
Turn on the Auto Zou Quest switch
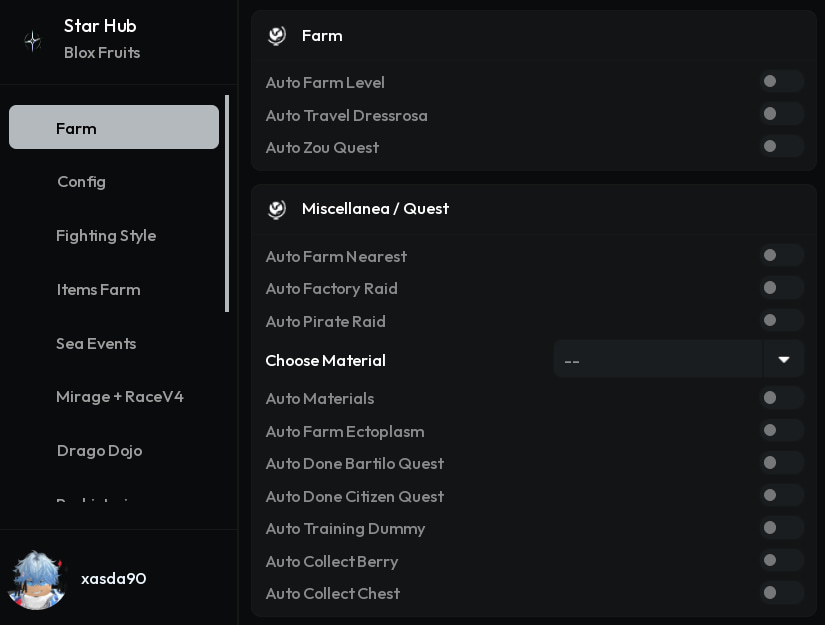pyautogui.click(x=781, y=146)
